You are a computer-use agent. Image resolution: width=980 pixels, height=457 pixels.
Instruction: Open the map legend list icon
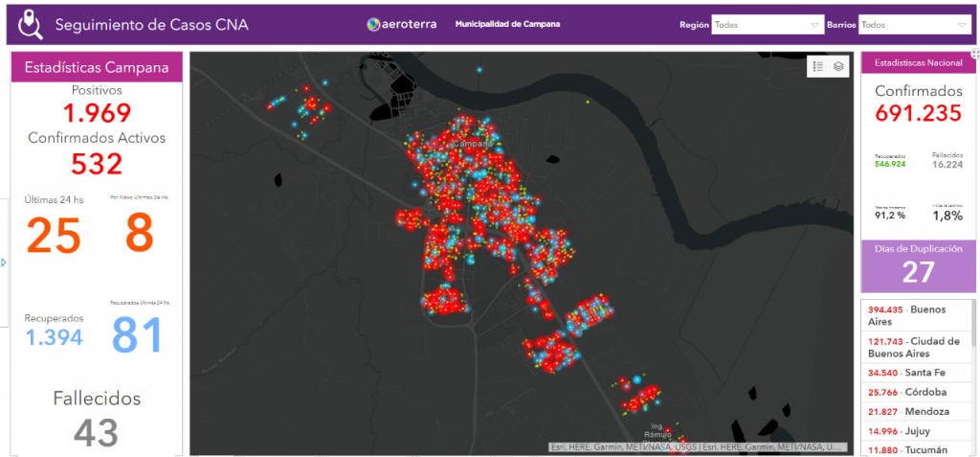[x=818, y=66]
